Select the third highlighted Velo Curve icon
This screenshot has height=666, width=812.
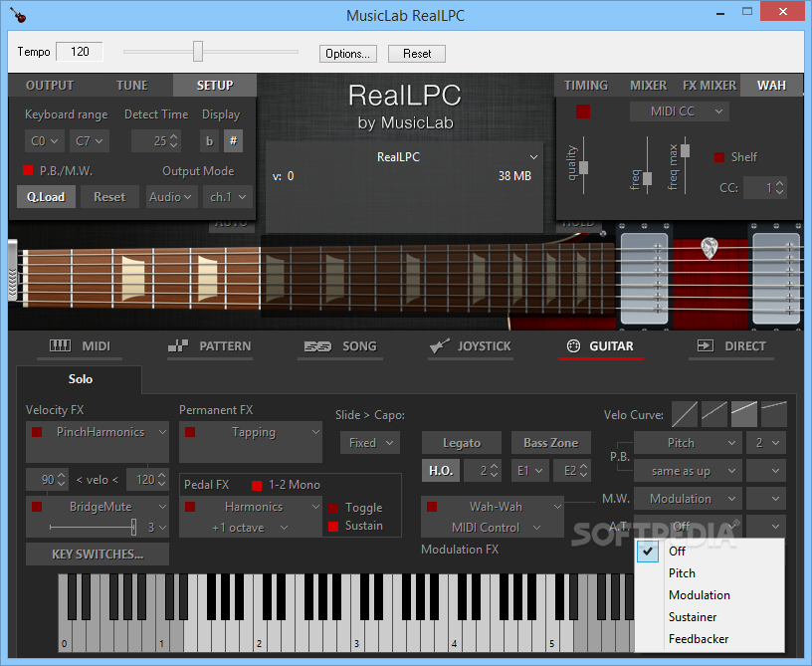(744, 414)
